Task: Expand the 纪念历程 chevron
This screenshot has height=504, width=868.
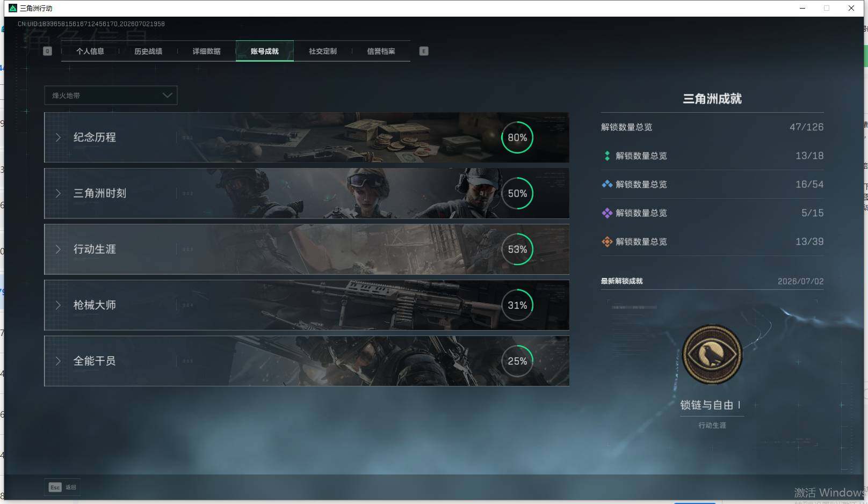Action: coord(58,137)
